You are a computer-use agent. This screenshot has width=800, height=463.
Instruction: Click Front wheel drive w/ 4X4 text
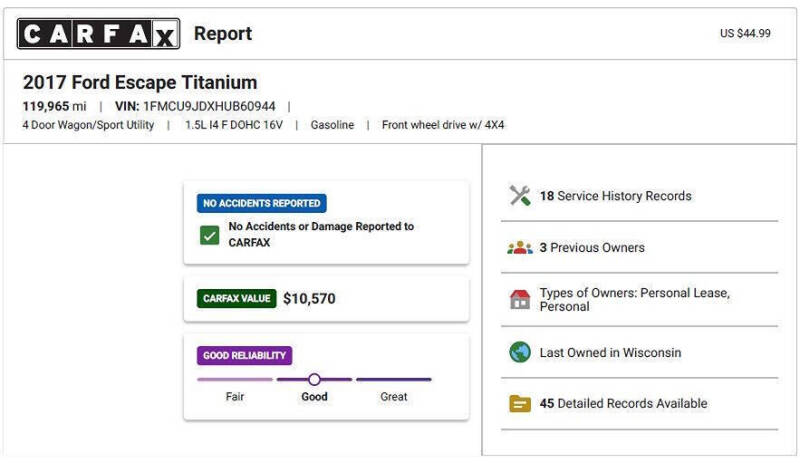pyautogui.click(x=443, y=125)
